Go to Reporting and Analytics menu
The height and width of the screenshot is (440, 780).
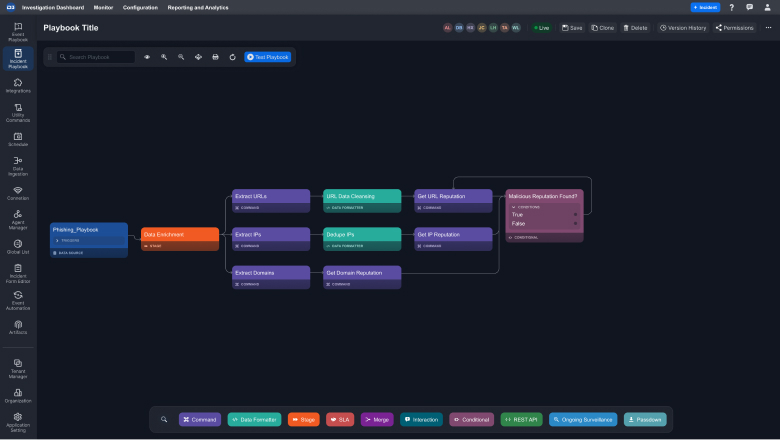[x=196, y=7]
